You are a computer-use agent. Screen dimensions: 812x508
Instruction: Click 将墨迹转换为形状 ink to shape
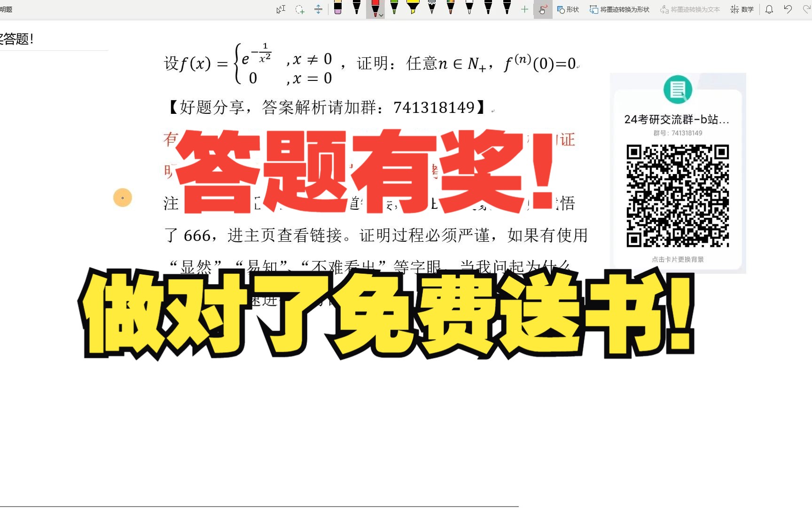[619, 9]
